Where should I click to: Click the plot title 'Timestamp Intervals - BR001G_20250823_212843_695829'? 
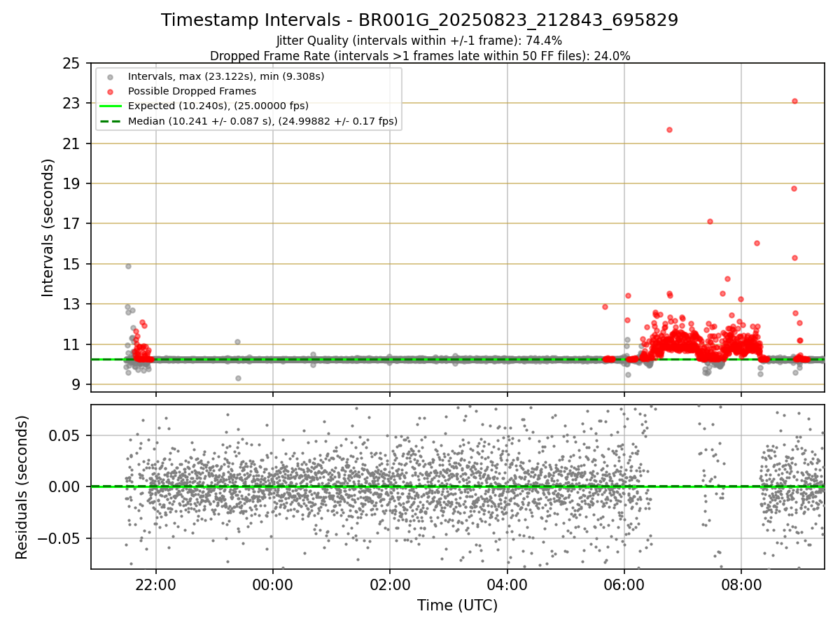click(419, 20)
